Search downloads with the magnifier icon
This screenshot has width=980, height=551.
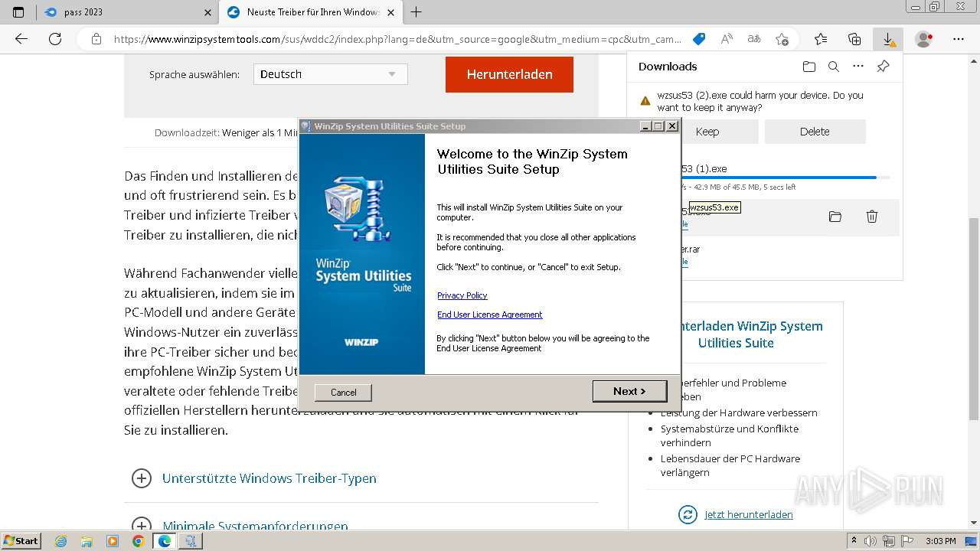834,67
